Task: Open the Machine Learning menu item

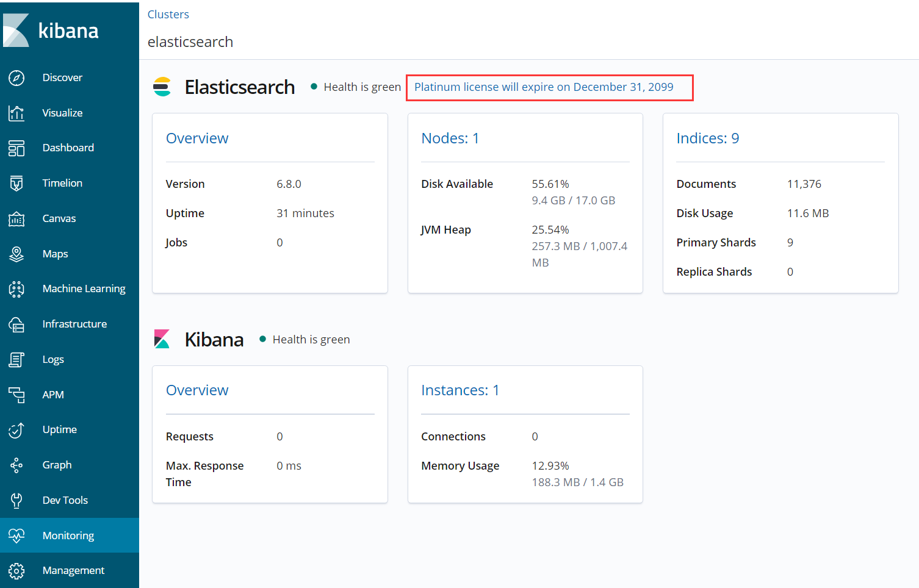Action: 84,289
